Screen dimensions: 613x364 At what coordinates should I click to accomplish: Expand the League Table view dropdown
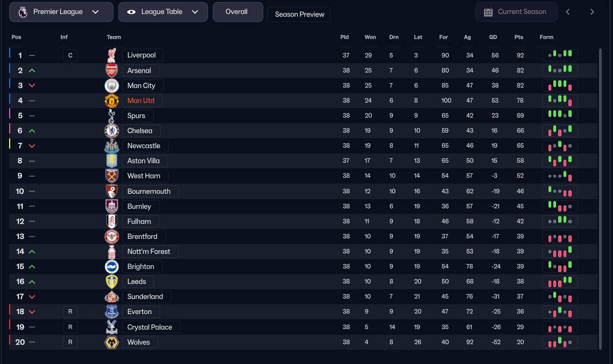pos(163,12)
